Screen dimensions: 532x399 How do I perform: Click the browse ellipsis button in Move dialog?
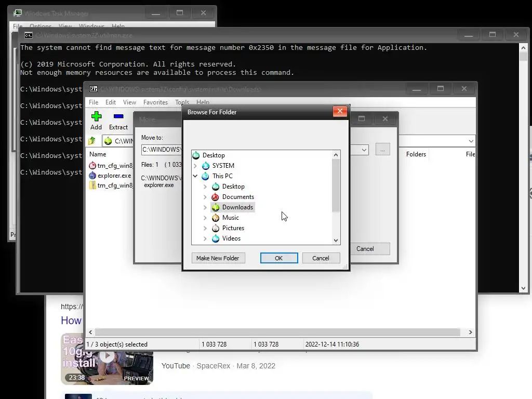point(382,150)
